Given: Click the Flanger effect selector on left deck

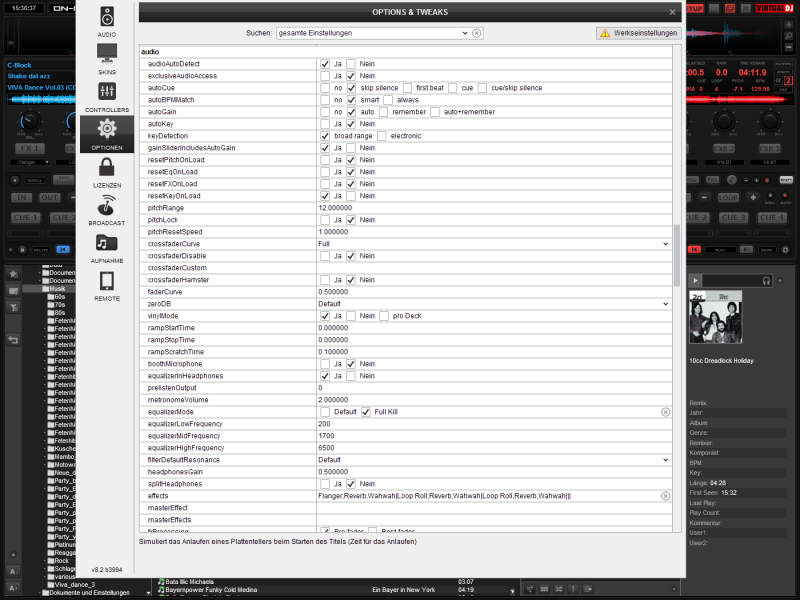Looking at the screenshot, I should click(30, 162).
